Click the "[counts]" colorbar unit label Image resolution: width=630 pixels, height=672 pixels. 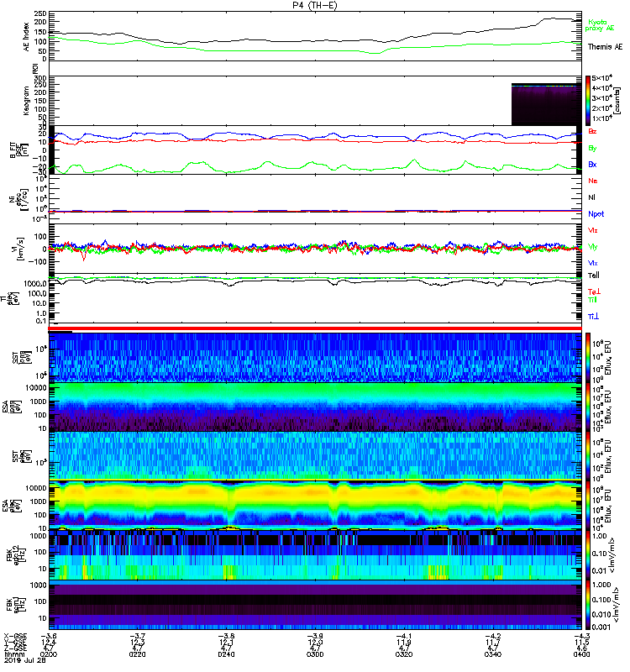617,101
